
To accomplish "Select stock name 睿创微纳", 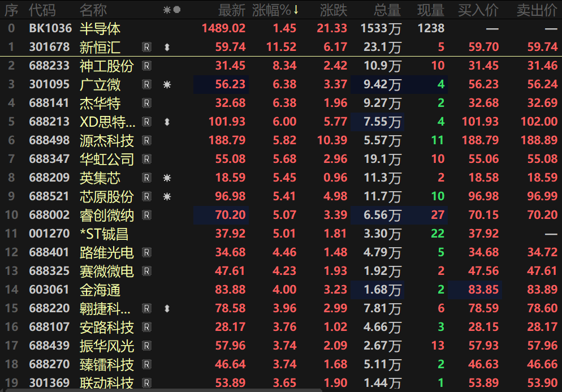I will (x=107, y=215).
